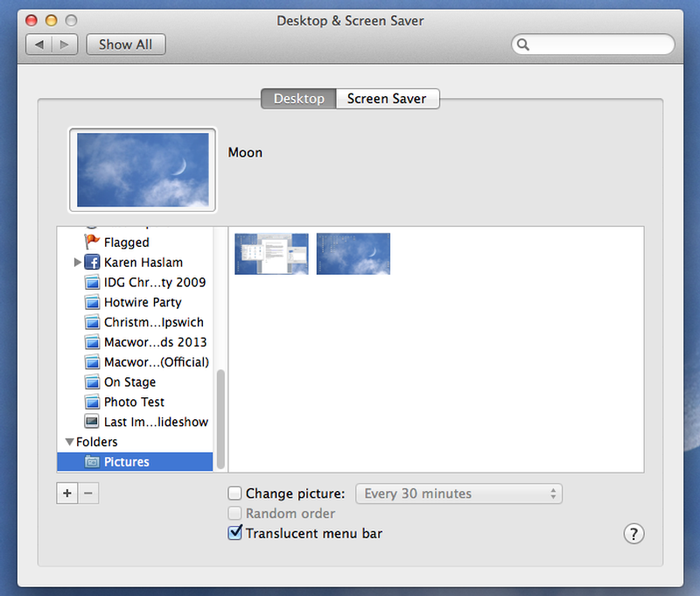
Task: Collapse the Folders section triangle
Action: [69, 443]
